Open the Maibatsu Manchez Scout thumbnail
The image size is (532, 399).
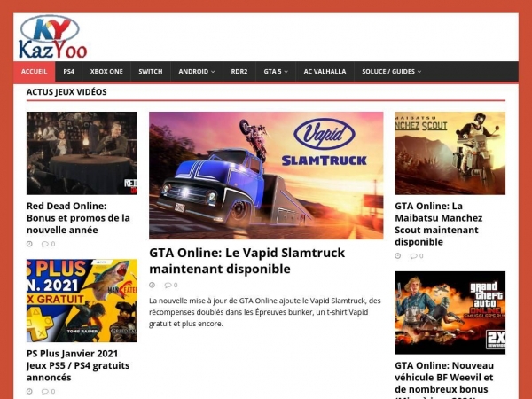(x=450, y=153)
